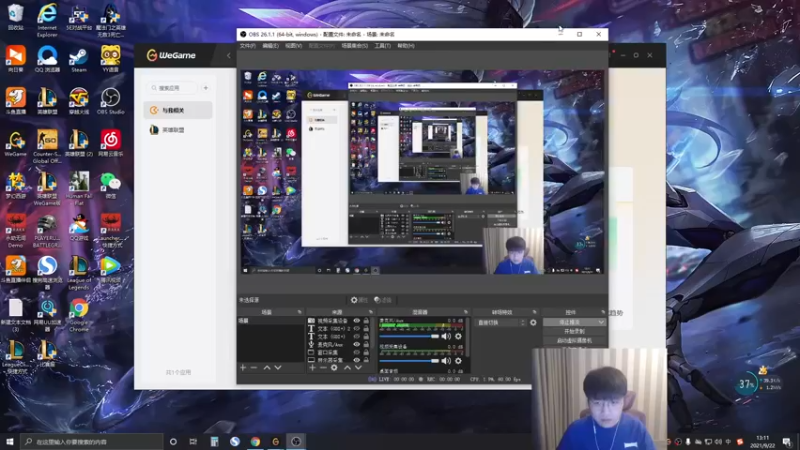Open the Windows Start menu
Viewport: 800px width, 450px height.
pyautogui.click(x=10, y=441)
